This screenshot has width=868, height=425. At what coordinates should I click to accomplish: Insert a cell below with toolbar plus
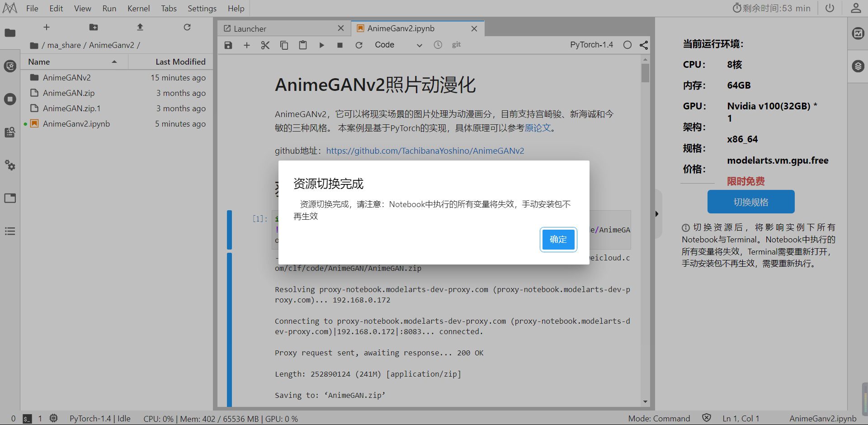(x=247, y=45)
